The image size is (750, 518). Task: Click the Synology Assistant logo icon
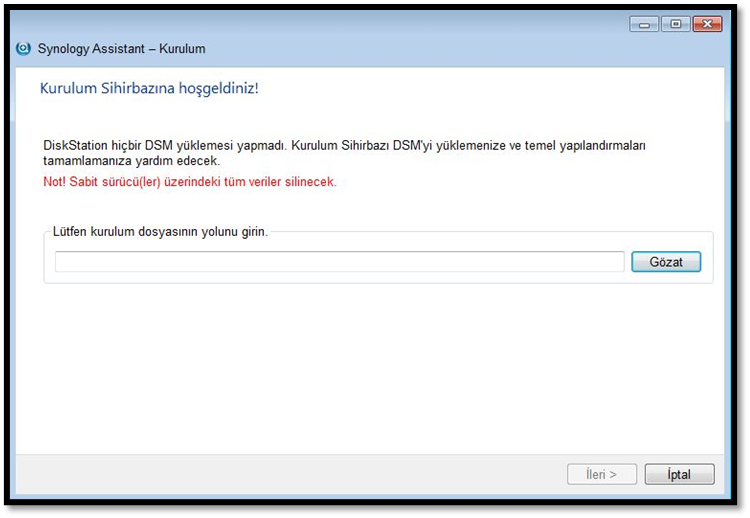[x=23, y=48]
